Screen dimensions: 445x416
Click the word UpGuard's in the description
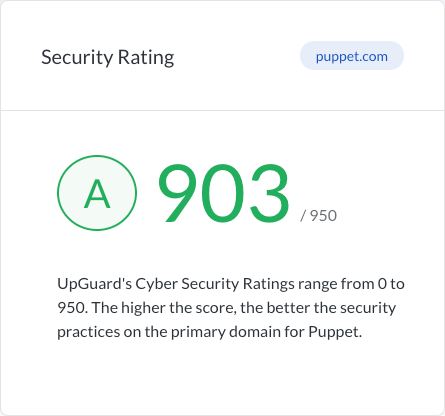coord(94,284)
